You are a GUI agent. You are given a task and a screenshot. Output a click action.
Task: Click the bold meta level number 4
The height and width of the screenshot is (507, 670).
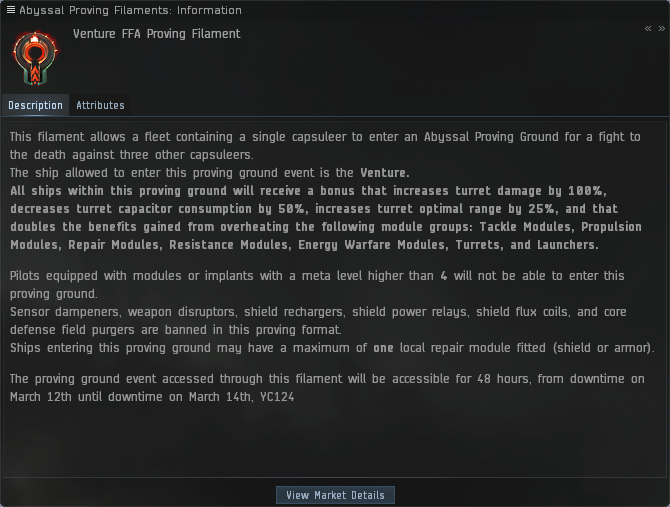443,276
